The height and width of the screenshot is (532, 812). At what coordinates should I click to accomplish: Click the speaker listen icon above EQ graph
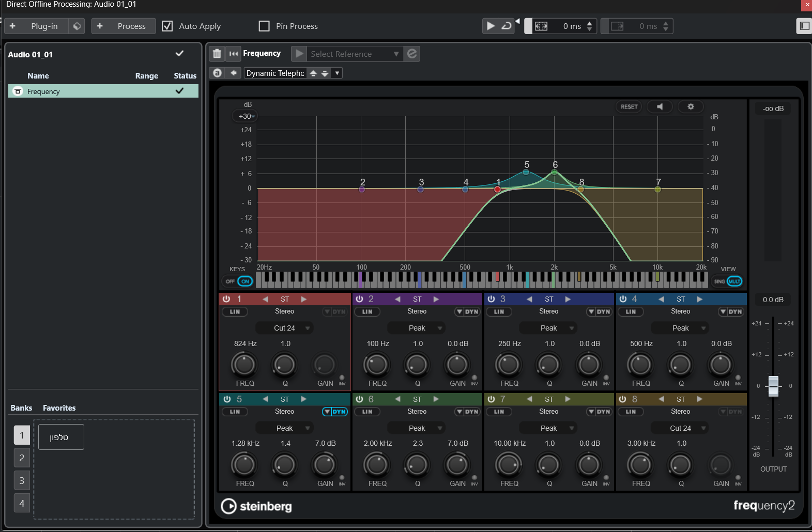660,106
